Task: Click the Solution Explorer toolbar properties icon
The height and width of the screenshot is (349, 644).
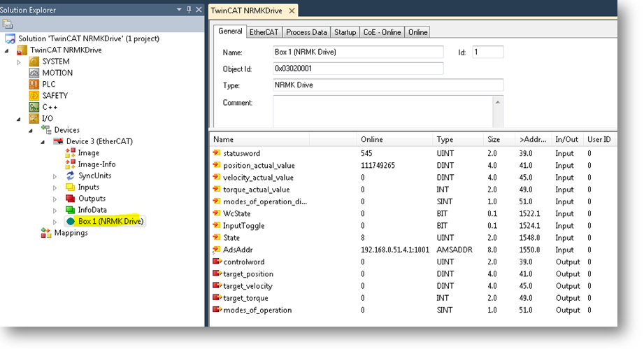Action: (x=7, y=24)
